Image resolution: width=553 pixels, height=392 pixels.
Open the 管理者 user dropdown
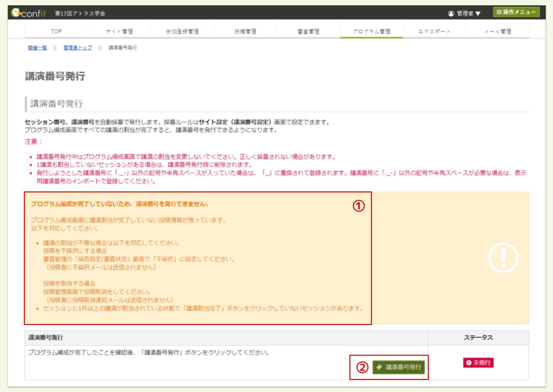pyautogui.click(x=464, y=13)
